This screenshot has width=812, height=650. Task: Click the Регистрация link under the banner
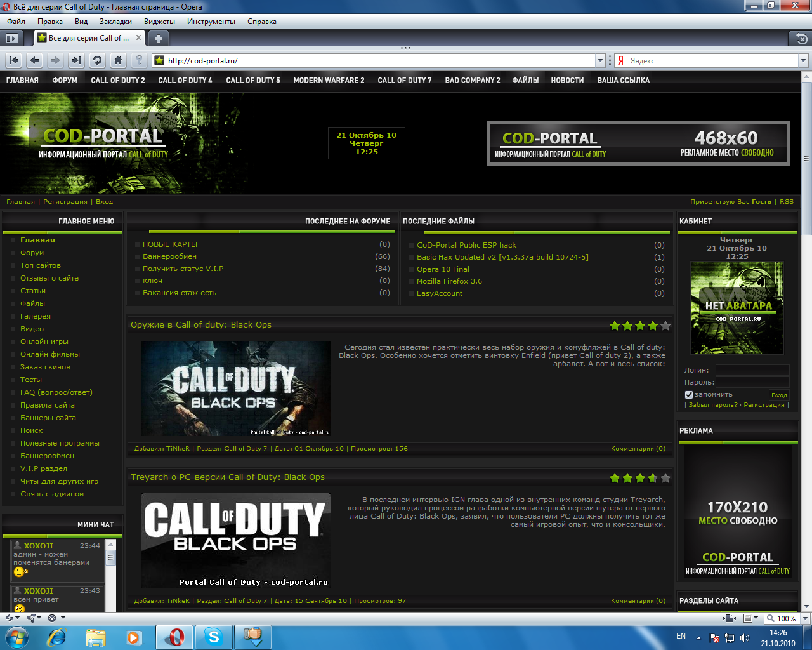pos(65,201)
